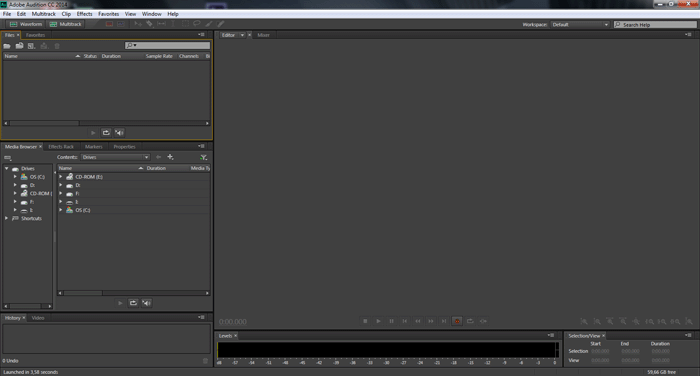Expand F: drive in contents list
This screenshot has height=376, width=700.
[61, 193]
